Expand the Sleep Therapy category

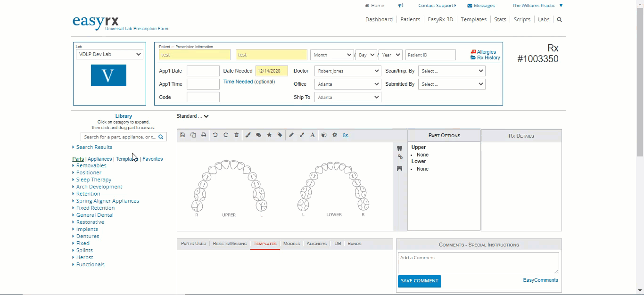tap(93, 180)
